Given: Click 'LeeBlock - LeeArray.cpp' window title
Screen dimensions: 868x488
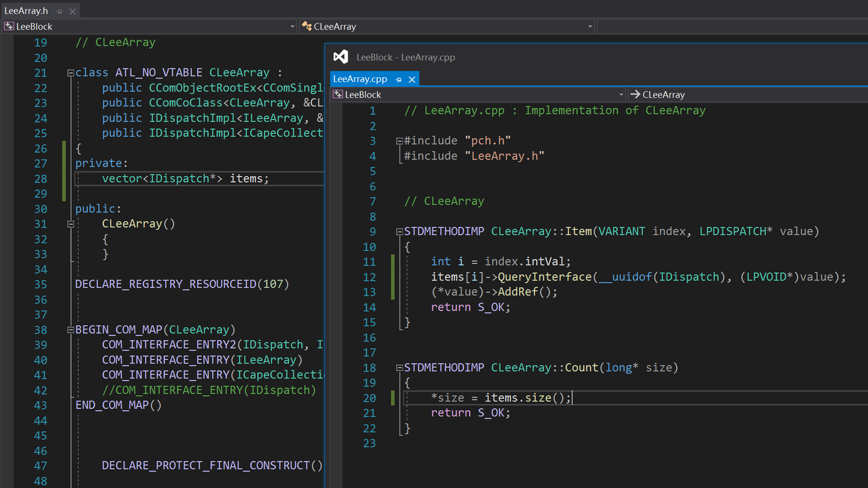Looking at the screenshot, I should [x=406, y=57].
